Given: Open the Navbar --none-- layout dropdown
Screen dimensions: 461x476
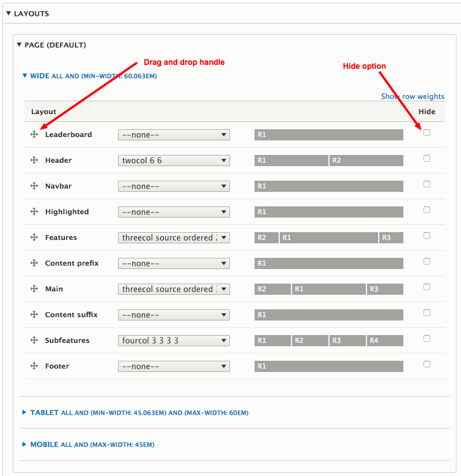Looking at the screenshot, I should 173,186.
